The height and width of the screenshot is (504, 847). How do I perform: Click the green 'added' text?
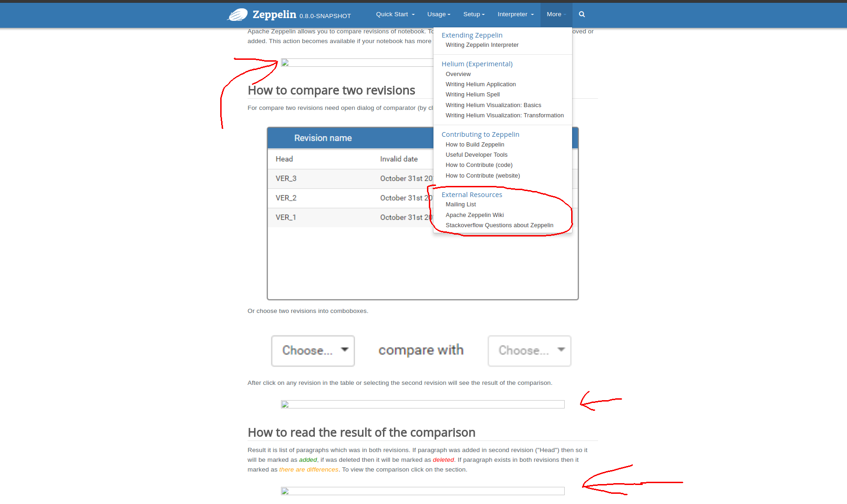tap(308, 460)
